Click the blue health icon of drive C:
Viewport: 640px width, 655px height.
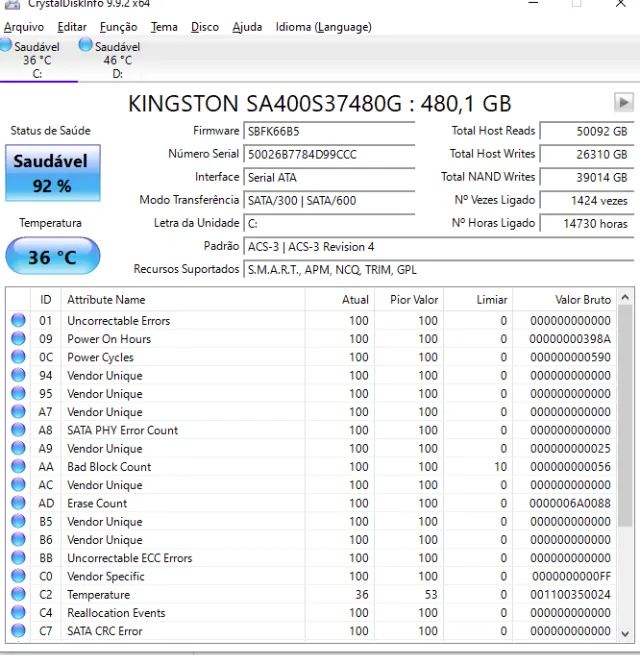coord(6,45)
